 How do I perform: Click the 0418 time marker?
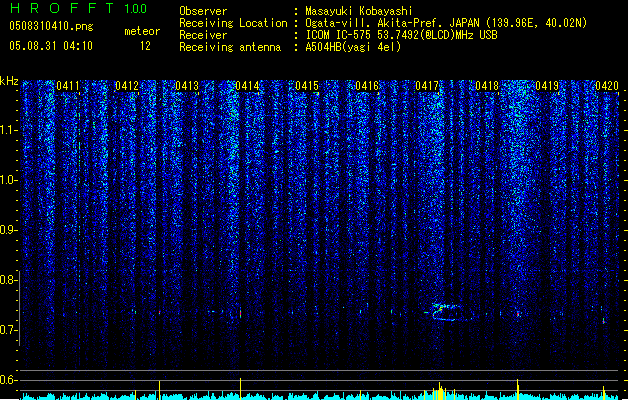487,86
